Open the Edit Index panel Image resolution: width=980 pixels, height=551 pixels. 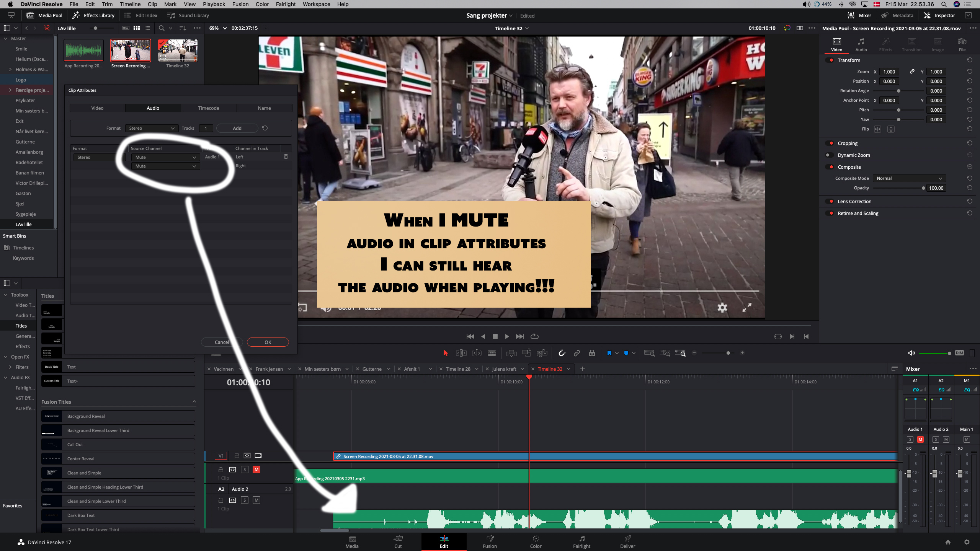pyautogui.click(x=141, y=15)
